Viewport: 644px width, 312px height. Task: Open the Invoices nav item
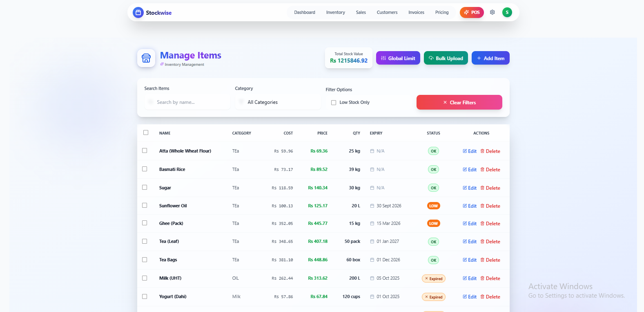coord(416,12)
